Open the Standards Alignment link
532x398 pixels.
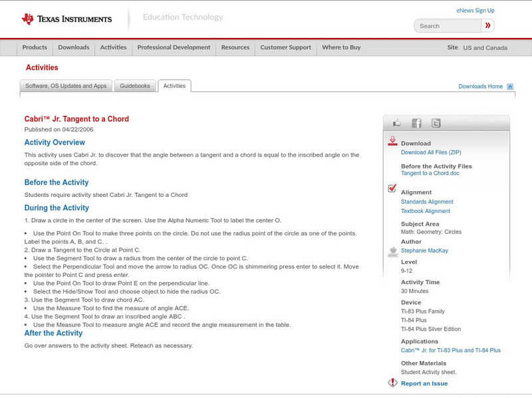pos(427,202)
